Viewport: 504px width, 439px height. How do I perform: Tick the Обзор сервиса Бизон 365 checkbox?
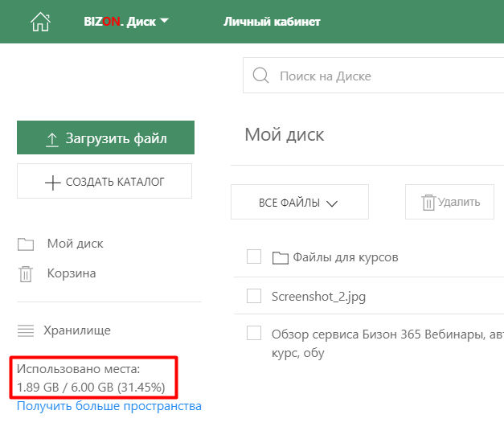[x=254, y=334]
